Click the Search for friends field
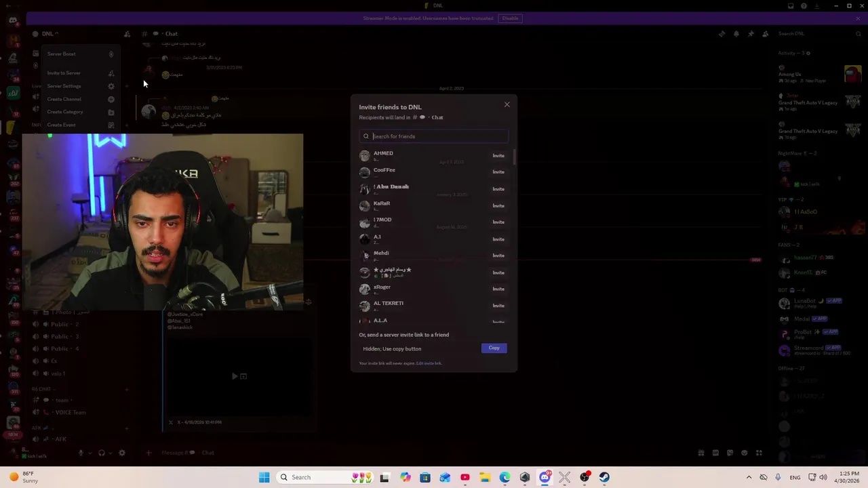 [434, 136]
